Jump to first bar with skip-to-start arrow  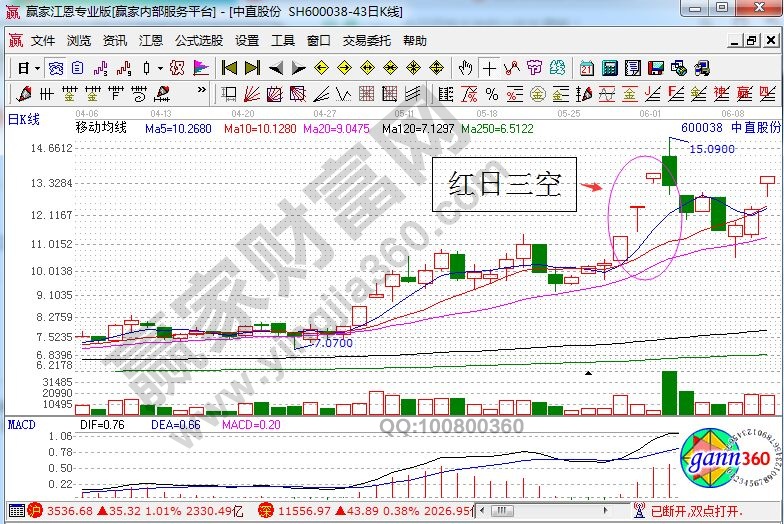coord(229,69)
